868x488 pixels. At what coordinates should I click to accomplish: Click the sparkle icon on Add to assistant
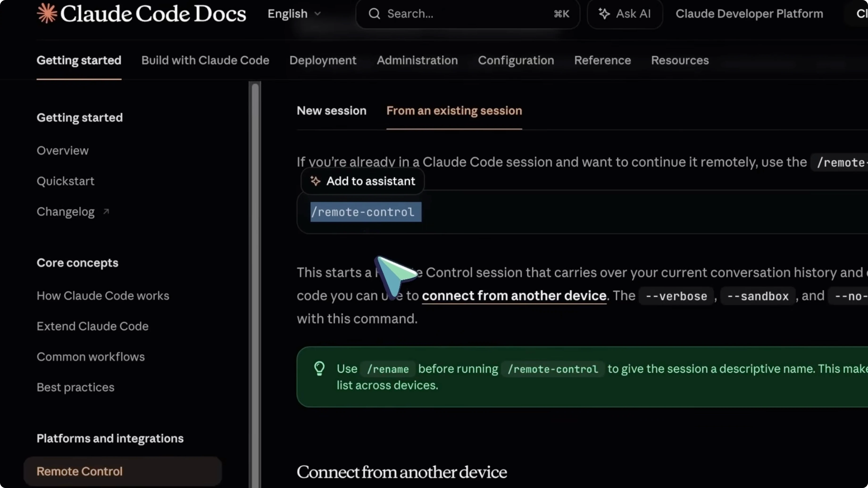point(315,181)
